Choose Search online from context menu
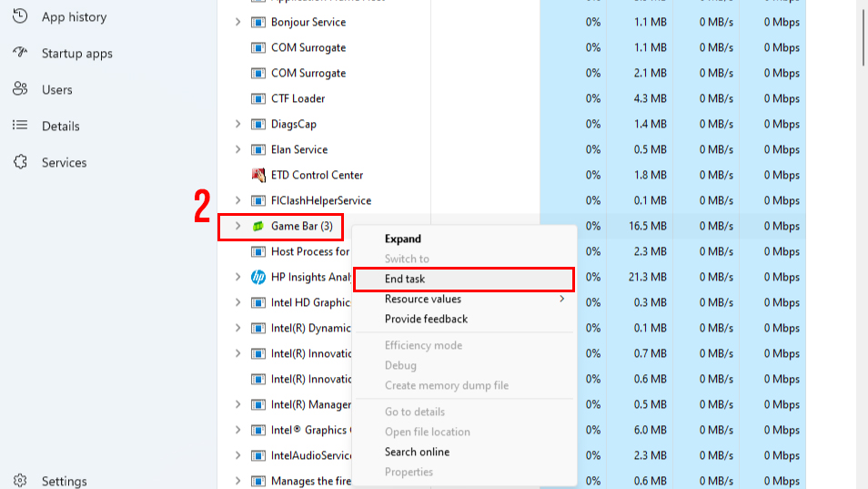The width and height of the screenshot is (868, 489). point(417,452)
